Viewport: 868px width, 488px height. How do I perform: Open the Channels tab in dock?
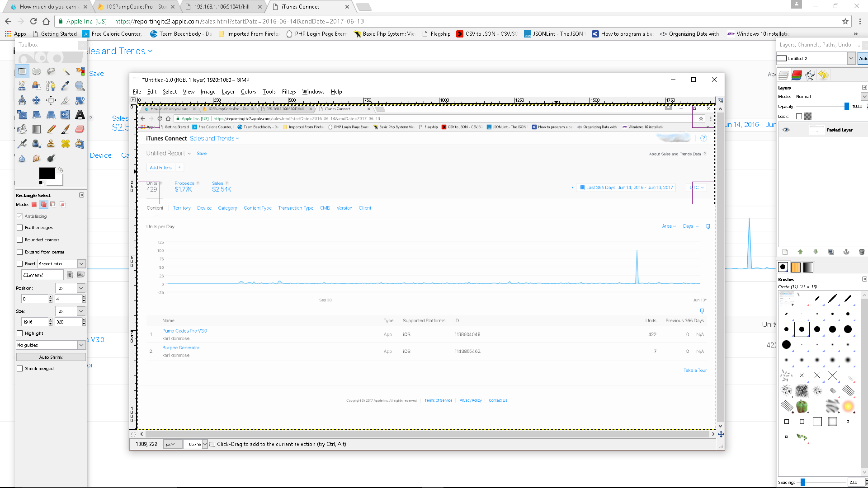797,75
